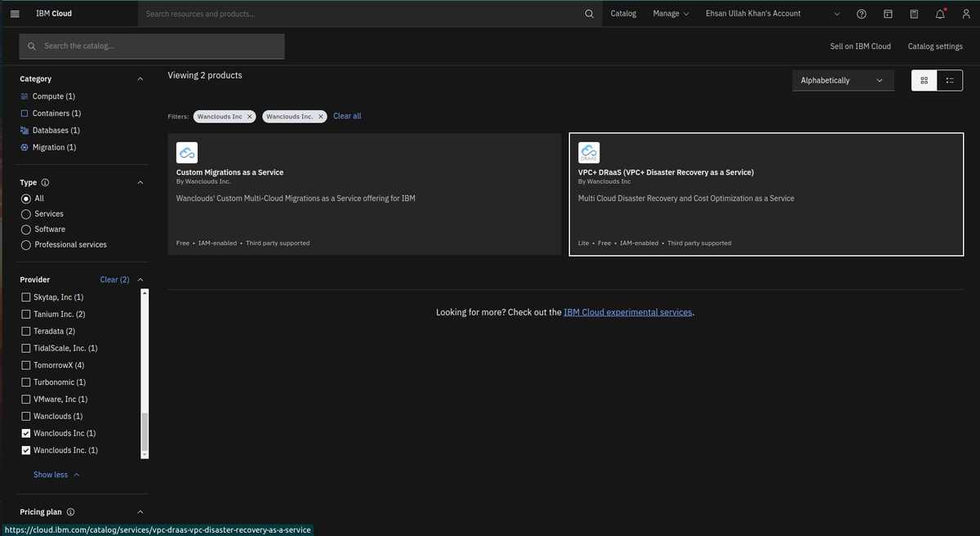Click the Pricing plan info icon

(x=70, y=512)
